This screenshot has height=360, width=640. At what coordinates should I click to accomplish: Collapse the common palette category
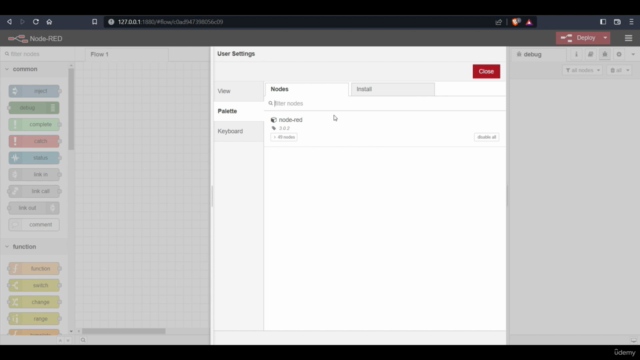click(34, 69)
